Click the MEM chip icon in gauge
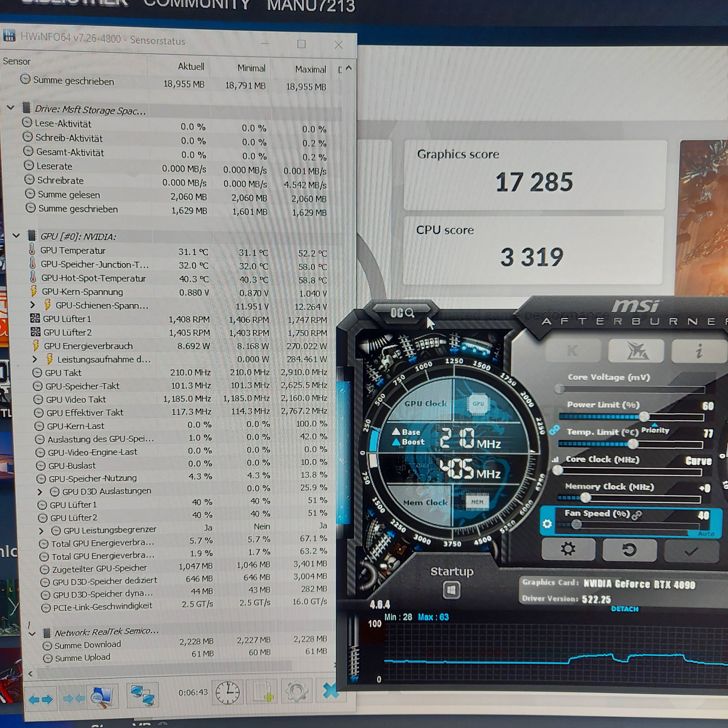The width and height of the screenshot is (728, 728). (477, 502)
